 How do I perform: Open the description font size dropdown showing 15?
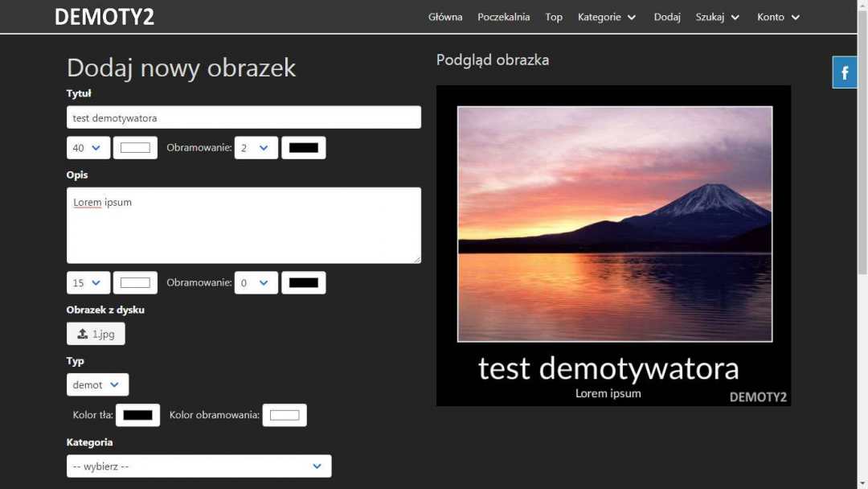(x=88, y=283)
